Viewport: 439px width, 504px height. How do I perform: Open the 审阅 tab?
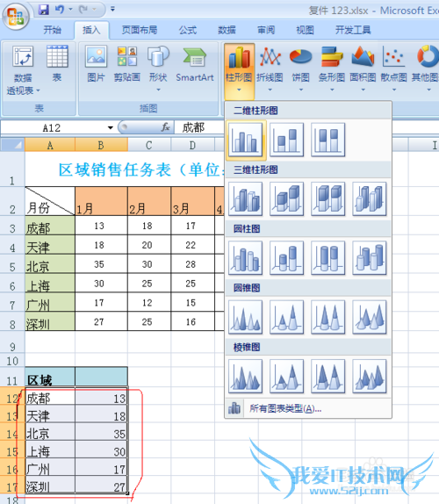pos(266,30)
